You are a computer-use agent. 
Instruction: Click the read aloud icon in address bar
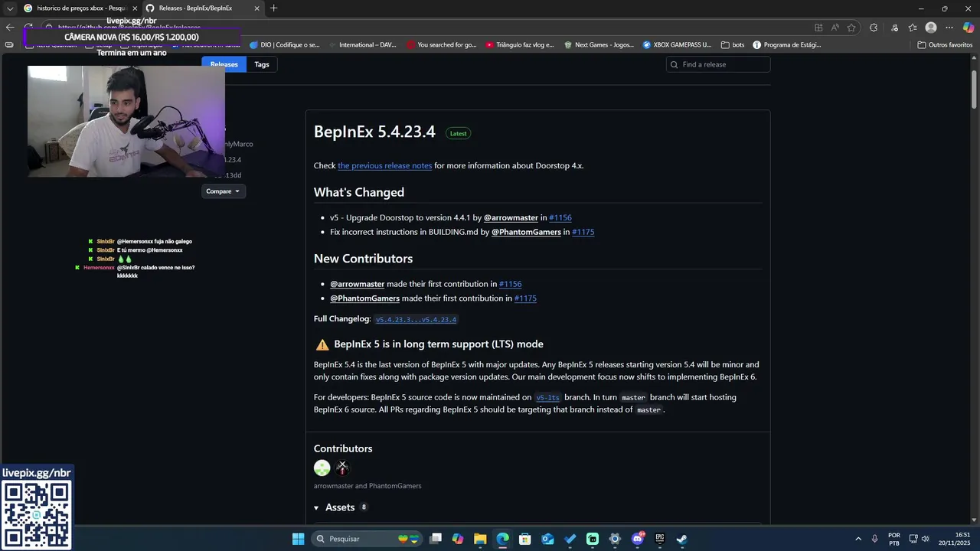[835, 28]
